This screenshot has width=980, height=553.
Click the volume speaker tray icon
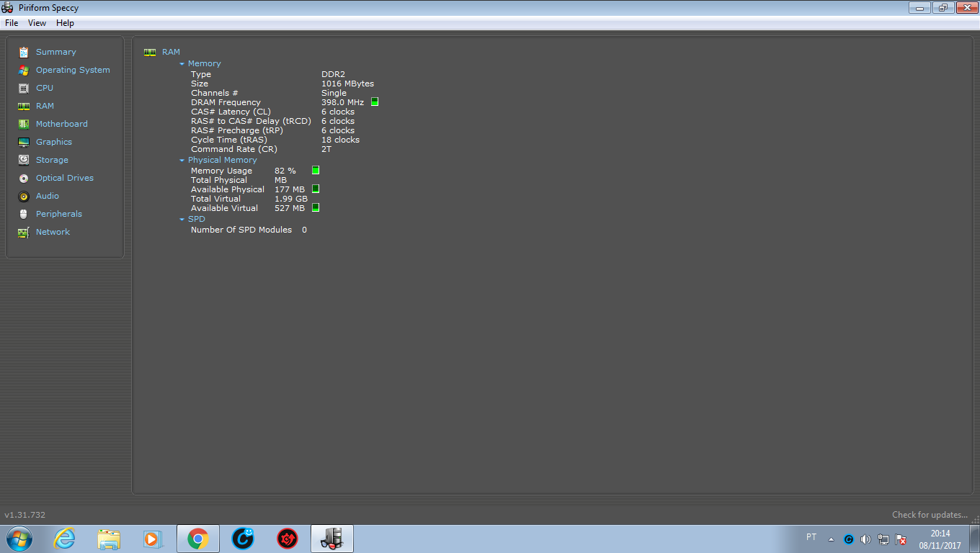coord(865,539)
